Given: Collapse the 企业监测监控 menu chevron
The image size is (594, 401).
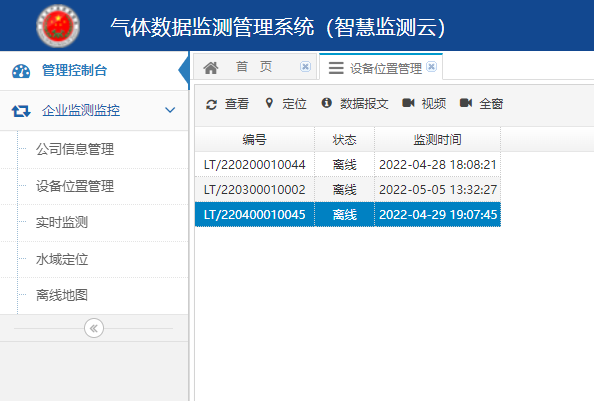Looking at the screenshot, I should [170, 110].
